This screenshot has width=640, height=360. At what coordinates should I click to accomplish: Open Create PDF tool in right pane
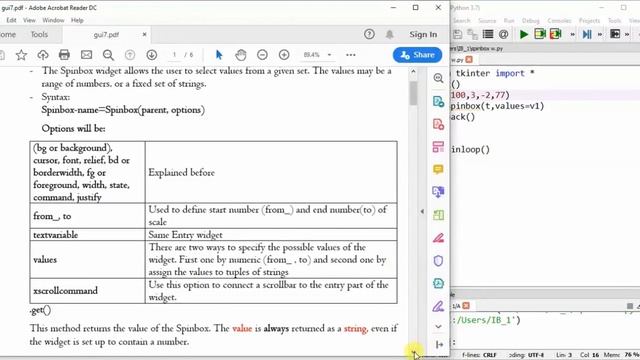(438, 124)
